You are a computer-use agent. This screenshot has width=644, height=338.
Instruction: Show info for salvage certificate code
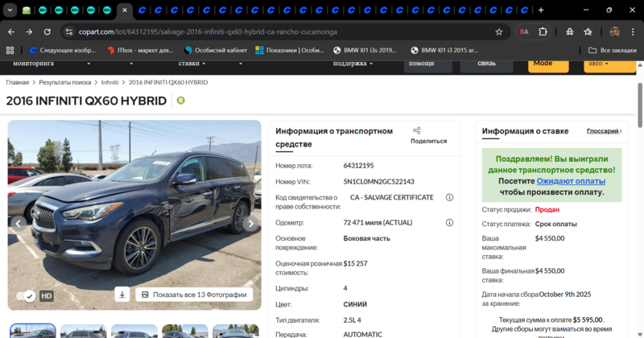point(449,197)
